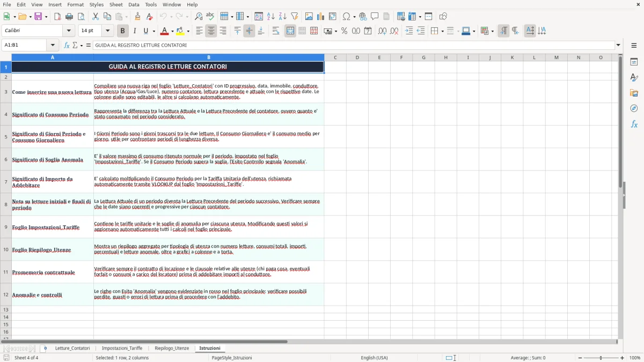Open the font name Calibri dropdown
644x362 pixels.
(x=70, y=31)
